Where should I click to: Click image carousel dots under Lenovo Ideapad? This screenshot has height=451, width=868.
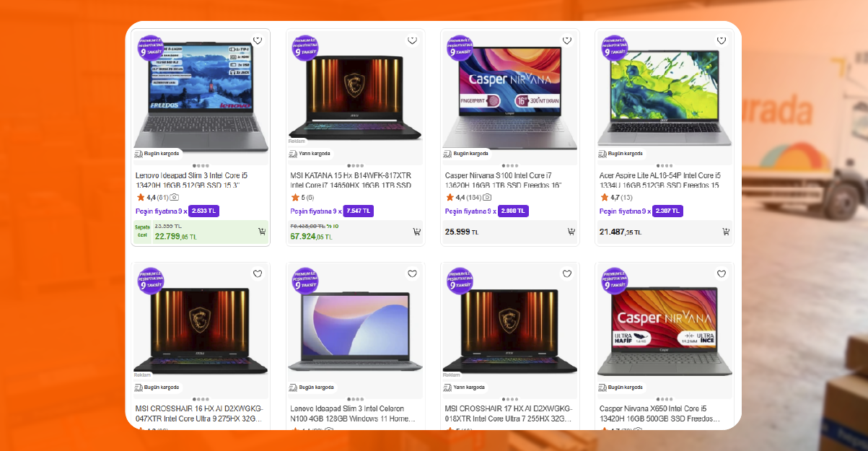[201, 166]
